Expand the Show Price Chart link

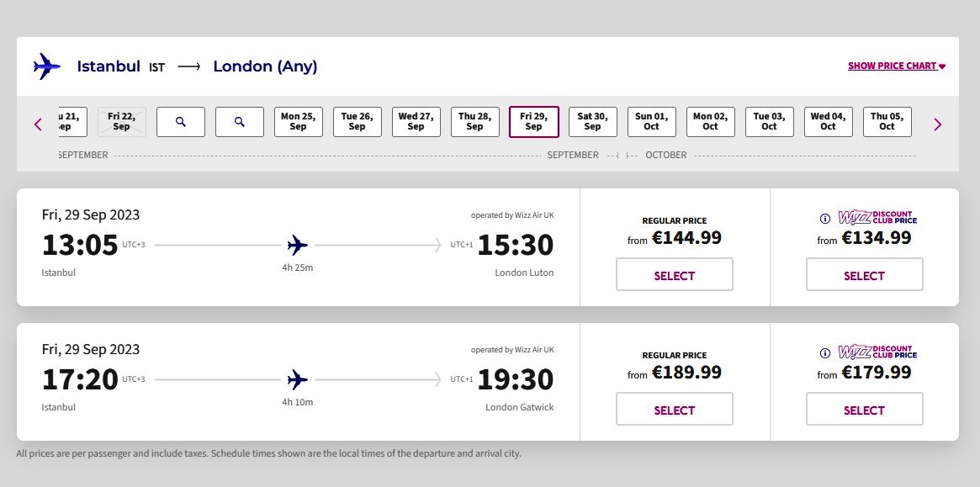pyautogui.click(x=896, y=66)
